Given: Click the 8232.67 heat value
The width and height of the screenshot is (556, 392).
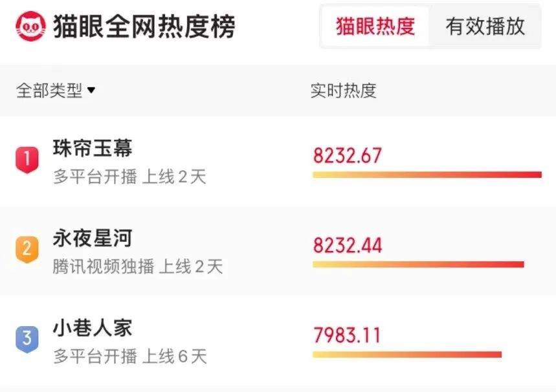Looking at the screenshot, I should coord(348,156).
